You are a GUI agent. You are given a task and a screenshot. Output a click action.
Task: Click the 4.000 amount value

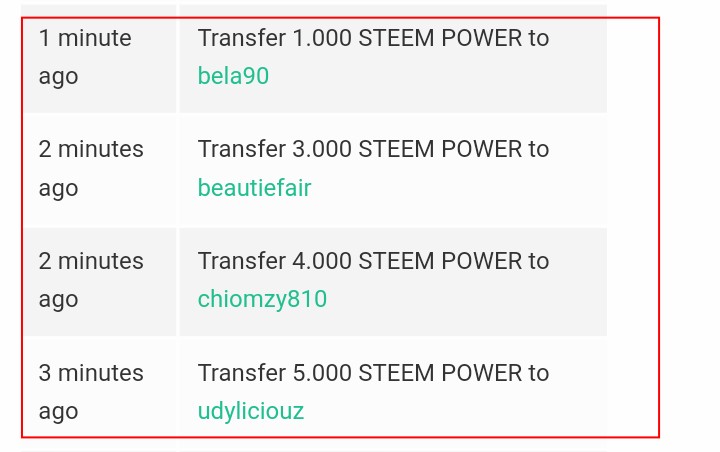click(322, 261)
